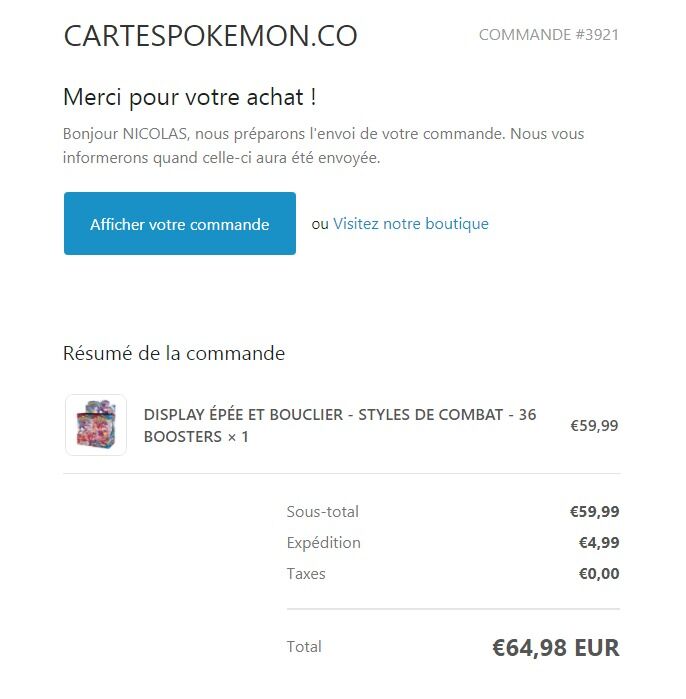Click the name NICOLAS in the greeting
Image resolution: width=686 pixels, height=699 pixels.
click(x=155, y=134)
